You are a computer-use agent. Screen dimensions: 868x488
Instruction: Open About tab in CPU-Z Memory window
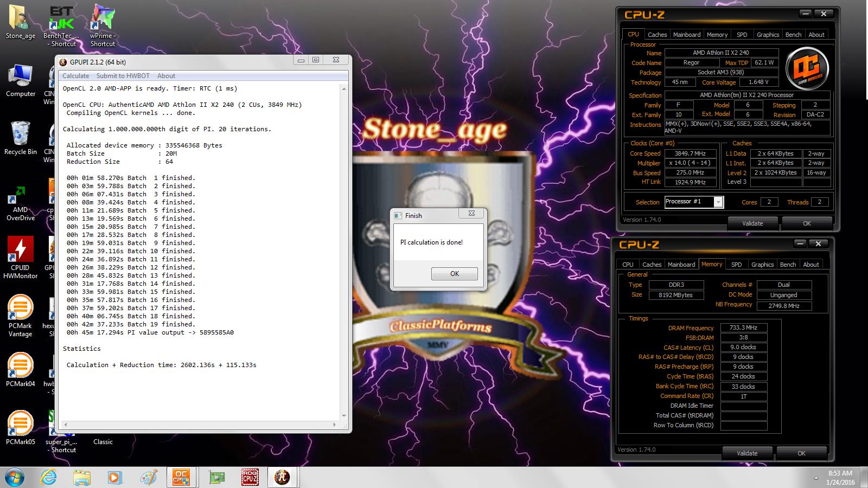(811, 265)
